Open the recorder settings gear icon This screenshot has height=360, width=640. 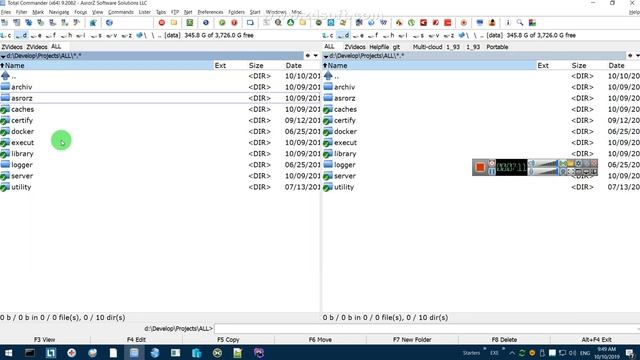(x=578, y=164)
